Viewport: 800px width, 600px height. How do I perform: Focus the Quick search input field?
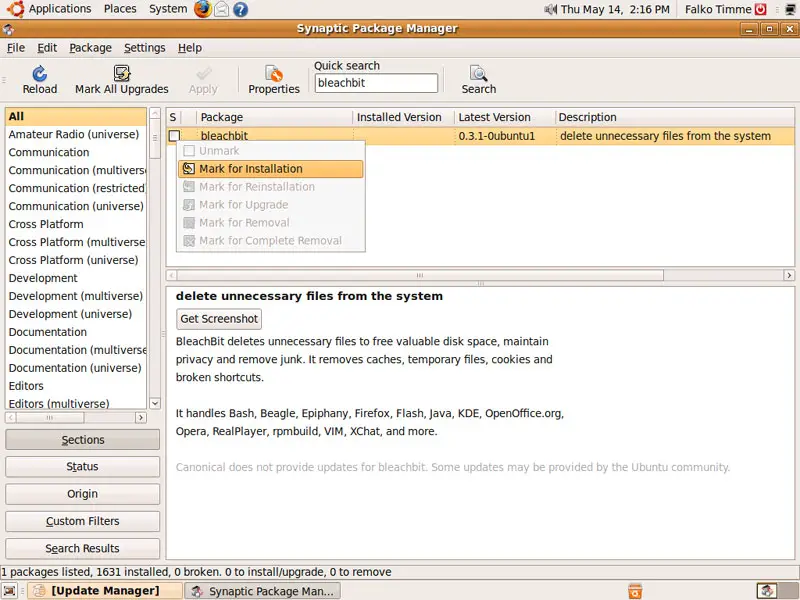point(376,83)
